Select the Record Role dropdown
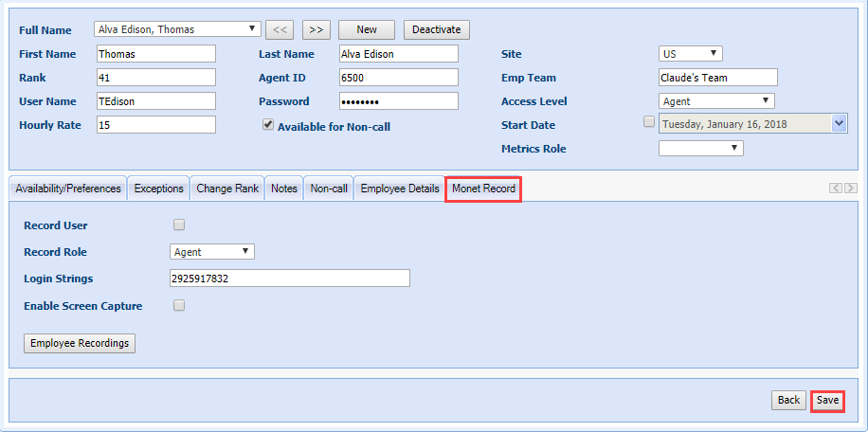868x432 pixels. (212, 251)
